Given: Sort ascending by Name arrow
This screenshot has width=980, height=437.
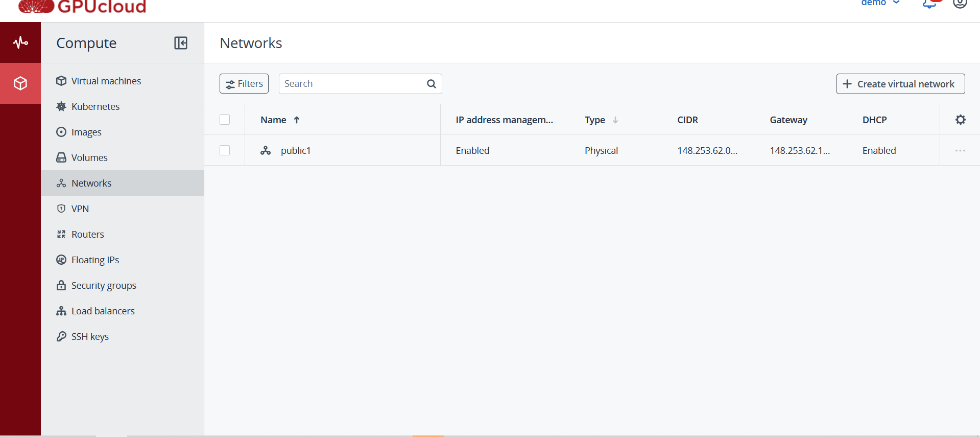Looking at the screenshot, I should 297,120.
